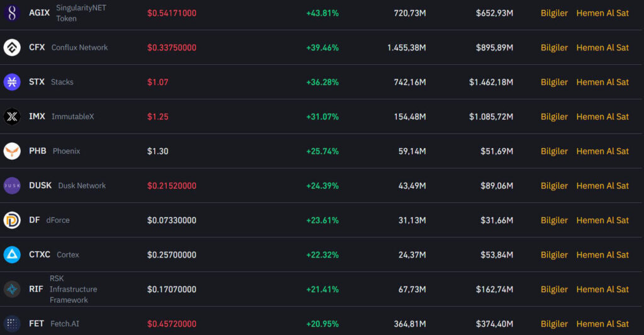Click the 24,37M volume value
This screenshot has height=335, width=644.
coord(412,255)
